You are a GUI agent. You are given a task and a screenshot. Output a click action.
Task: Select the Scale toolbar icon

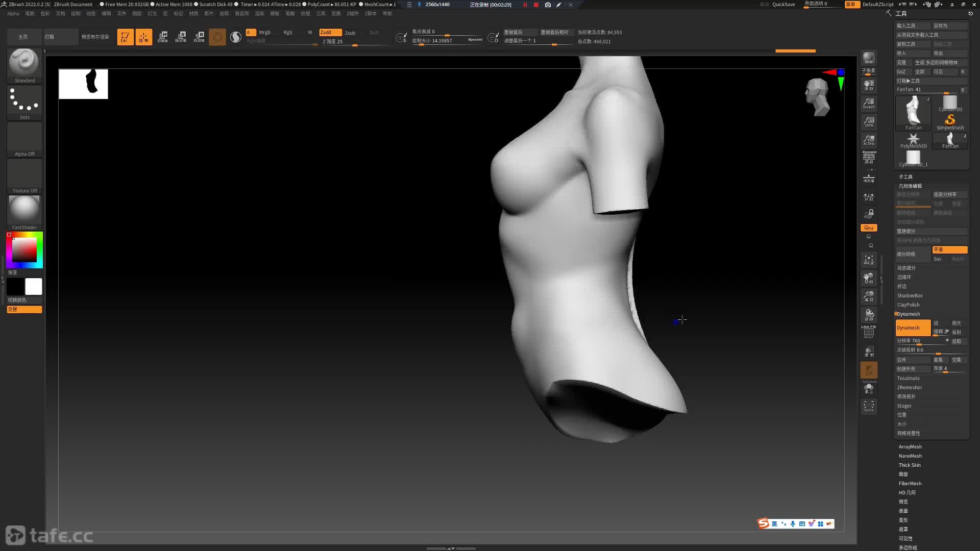click(181, 37)
